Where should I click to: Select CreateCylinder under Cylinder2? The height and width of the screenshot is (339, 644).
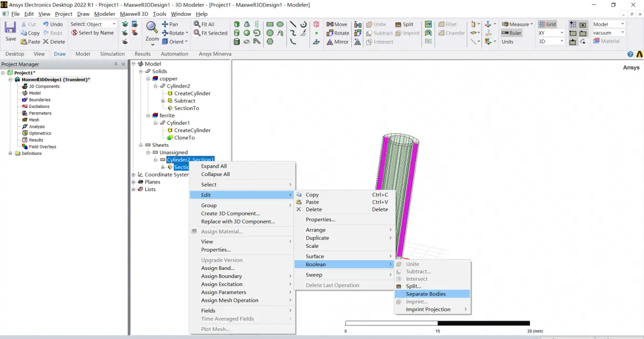(x=192, y=93)
